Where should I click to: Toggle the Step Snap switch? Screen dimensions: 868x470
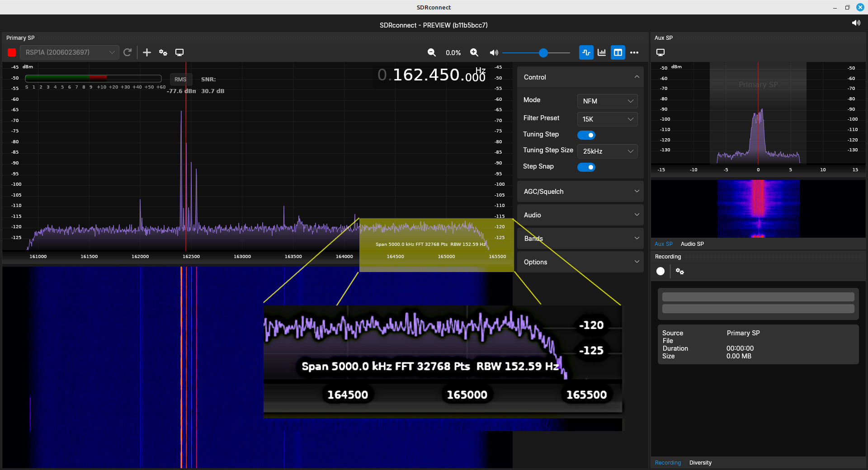point(586,167)
